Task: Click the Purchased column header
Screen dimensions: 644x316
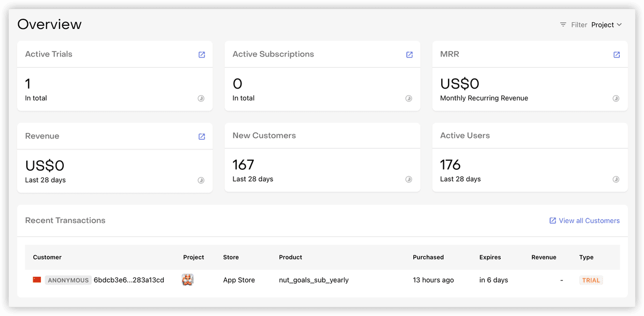Action: click(x=428, y=257)
